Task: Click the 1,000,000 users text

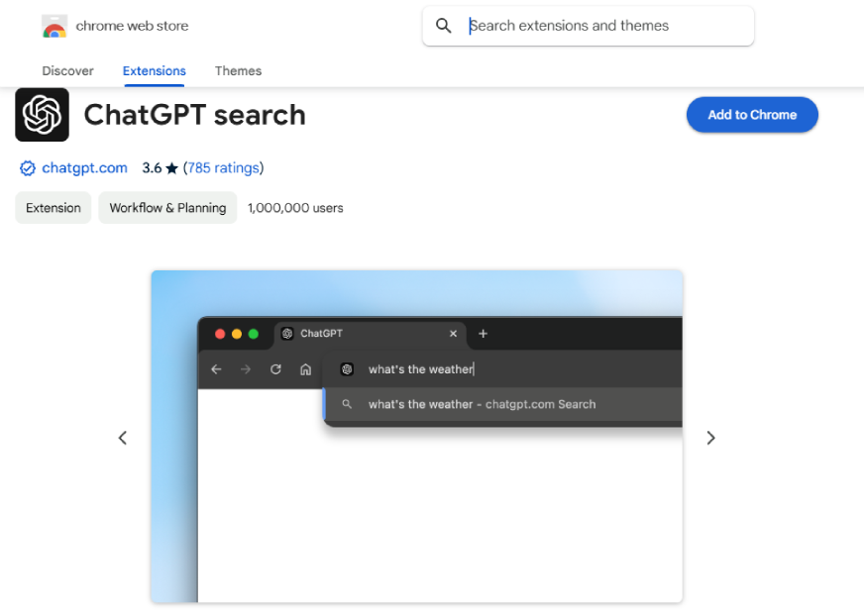Action: pos(295,208)
